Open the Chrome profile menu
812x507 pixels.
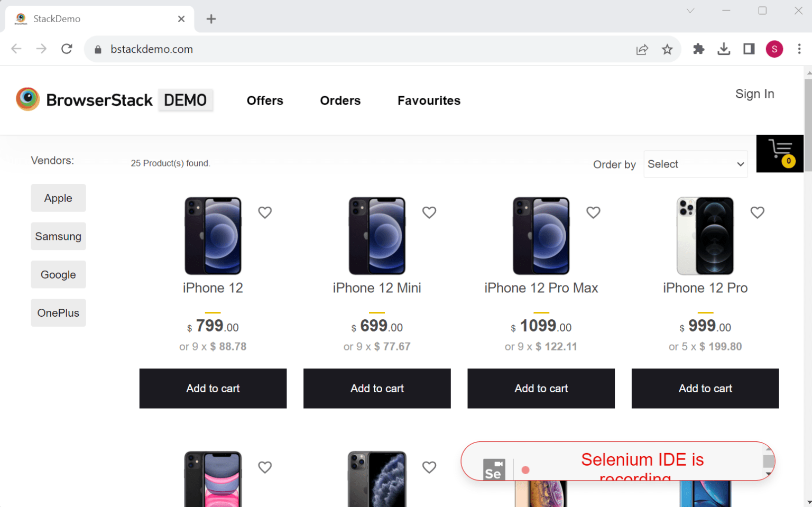(x=774, y=49)
